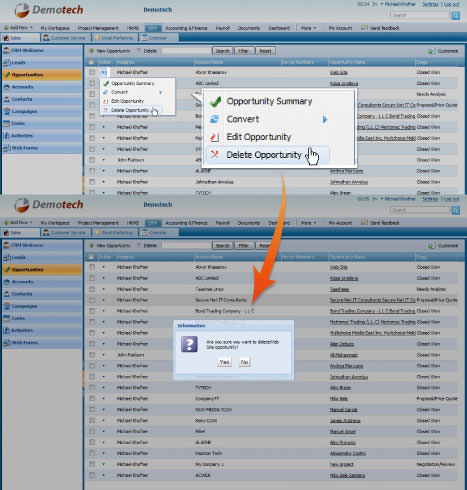Open the Add New dropdown in lower screenshot
This screenshot has height=490, width=467.
(x=18, y=222)
